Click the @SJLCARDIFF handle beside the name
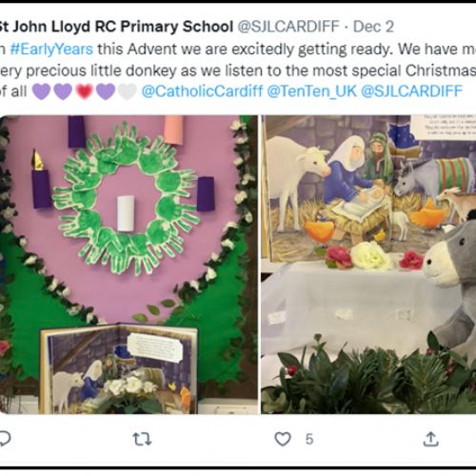This screenshot has width=476, height=476. point(288,27)
